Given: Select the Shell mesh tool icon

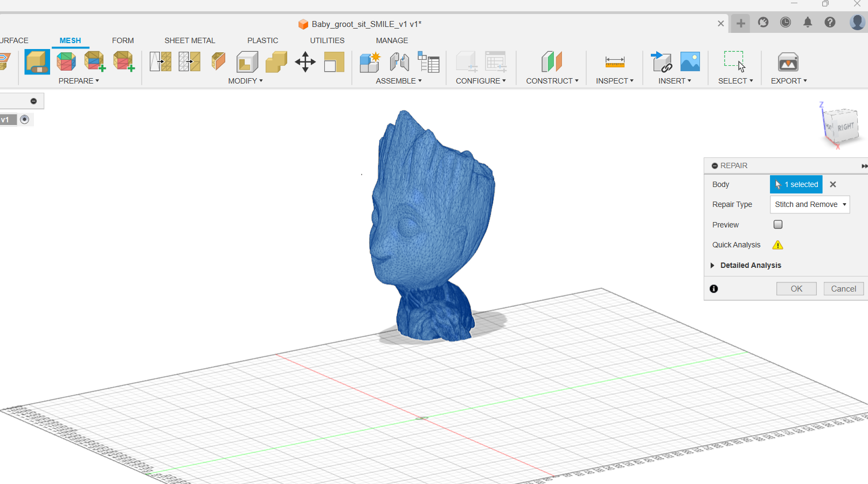Looking at the screenshot, I should (x=247, y=61).
